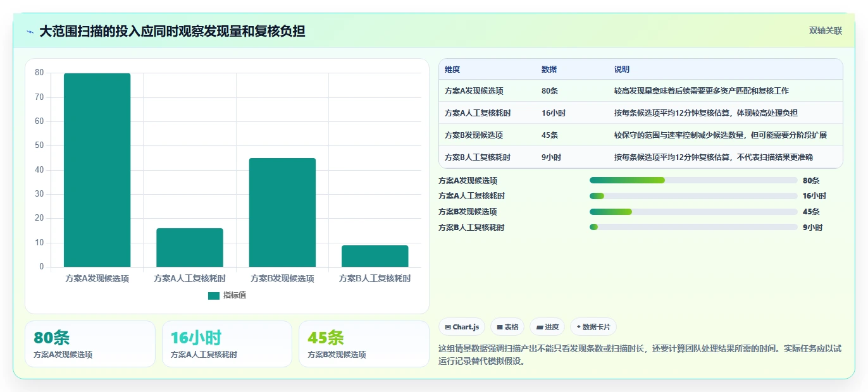Click the note starting 较保守的范围与速率
Screen dimensions: 868x392
coord(721,135)
